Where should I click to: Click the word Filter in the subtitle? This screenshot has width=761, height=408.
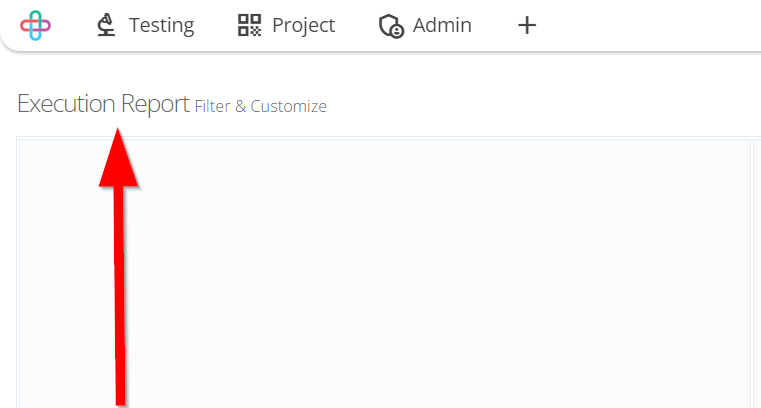(213, 106)
